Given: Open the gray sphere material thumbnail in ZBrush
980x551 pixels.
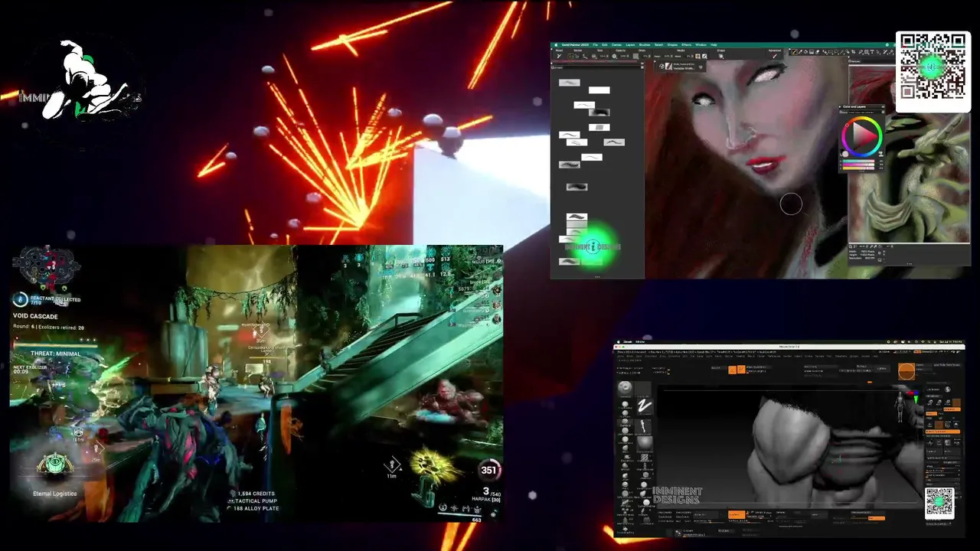Looking at the screenshot, I should click(x=644, y=443).
